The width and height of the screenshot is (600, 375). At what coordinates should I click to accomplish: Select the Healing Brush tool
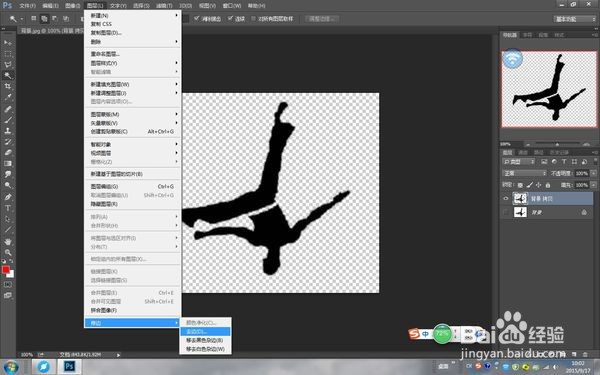tap(8, 109)
